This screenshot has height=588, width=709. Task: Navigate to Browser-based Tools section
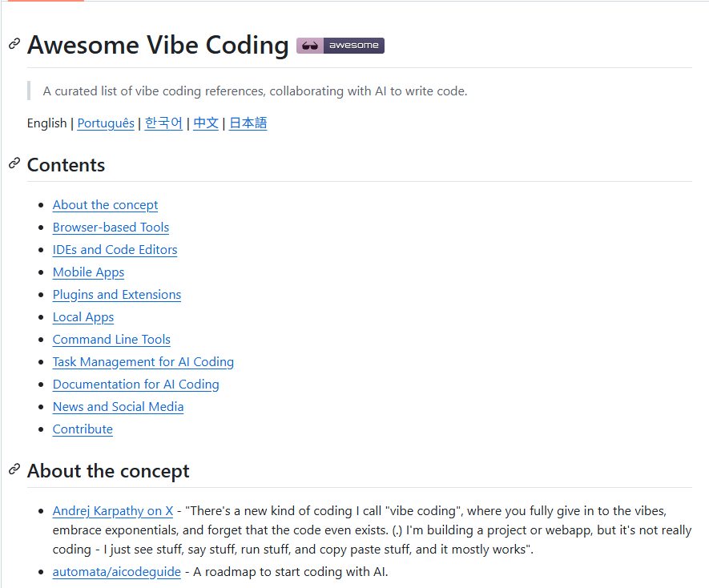pos(111,228)
